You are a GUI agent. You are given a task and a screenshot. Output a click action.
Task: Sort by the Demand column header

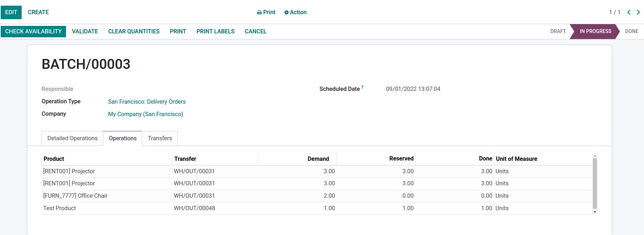point(297,159)
